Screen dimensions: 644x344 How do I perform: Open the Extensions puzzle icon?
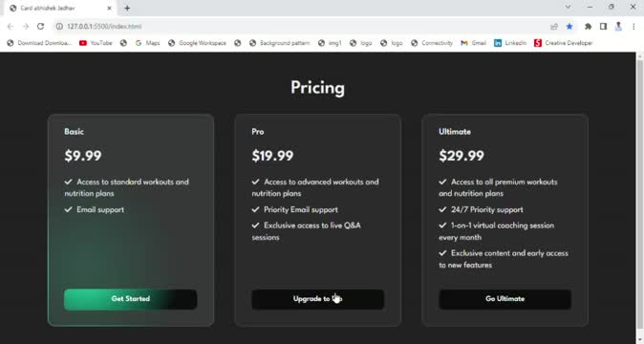click(589, 26)
